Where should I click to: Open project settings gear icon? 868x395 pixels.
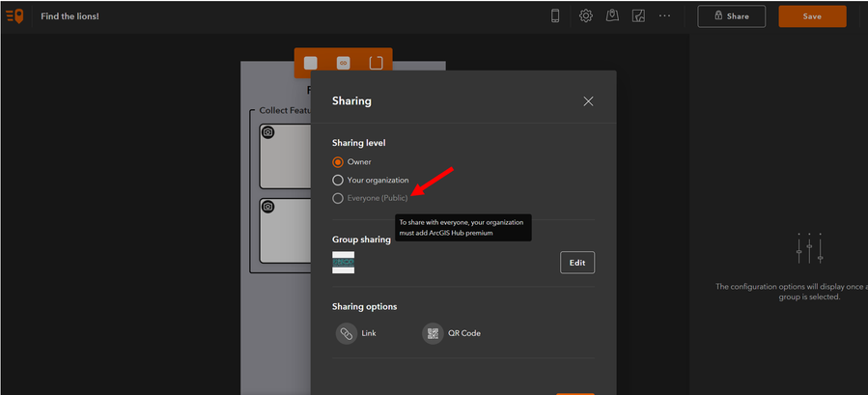tap(586, 16)
